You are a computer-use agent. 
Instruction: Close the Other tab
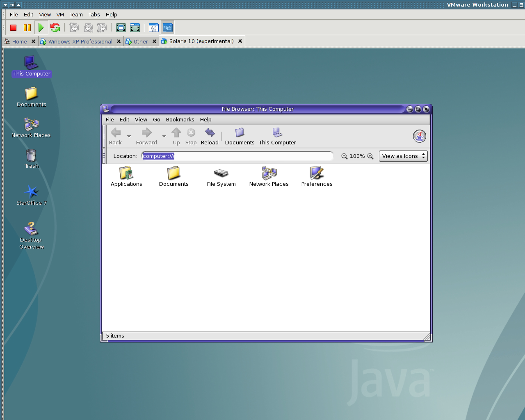pos(154,41)
